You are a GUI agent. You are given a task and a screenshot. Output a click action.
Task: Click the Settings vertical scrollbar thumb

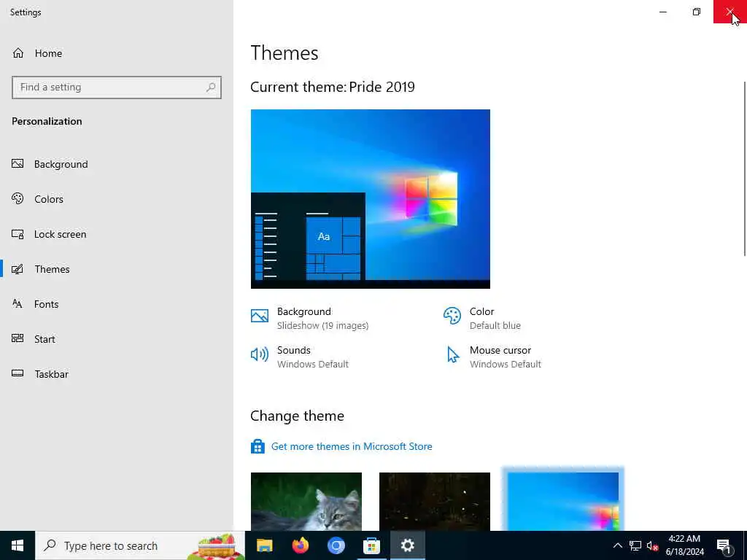coord(745,169)
